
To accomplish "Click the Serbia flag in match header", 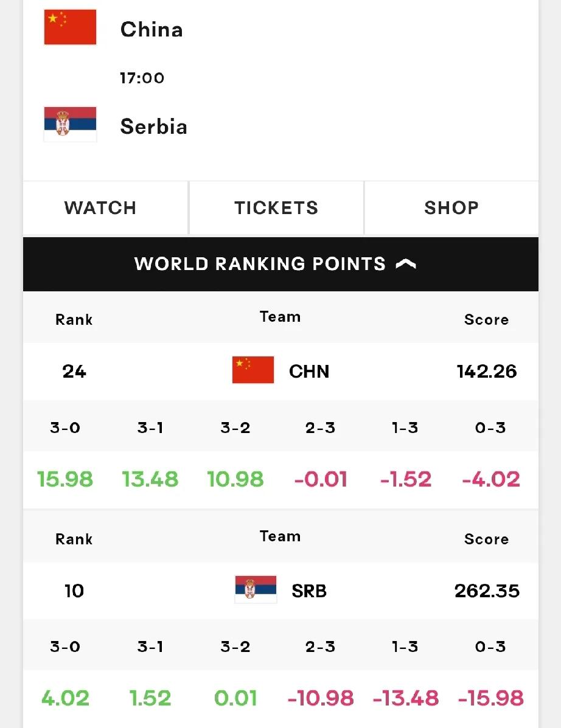I will click(x=70, y=124).
